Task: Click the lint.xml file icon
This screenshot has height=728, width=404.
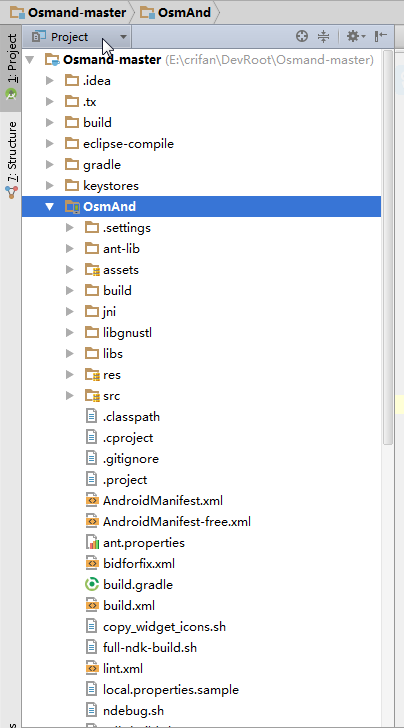Action: [92, 669]
